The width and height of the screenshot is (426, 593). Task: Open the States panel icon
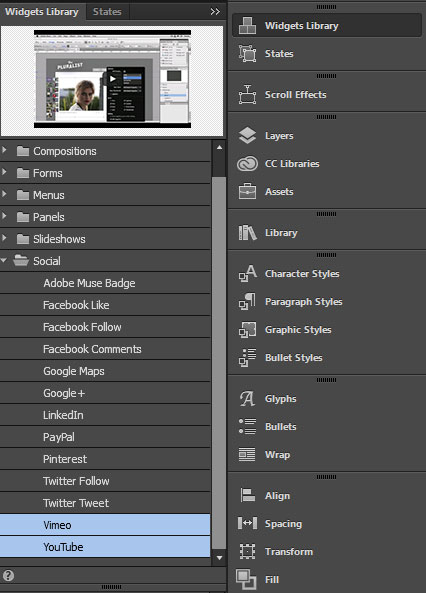click(247, 53)
